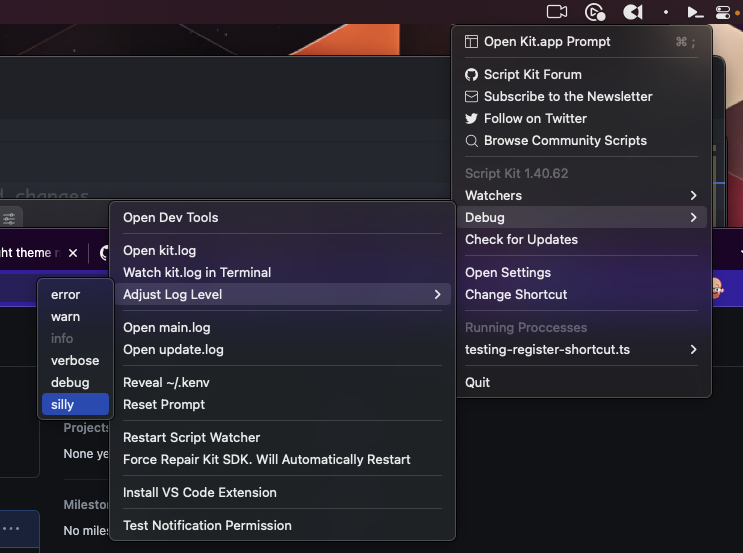The image size is (743, 553).
Task: Click Twitter bird icon beside Follow on Twitter
Action: (x=471, y=118)
